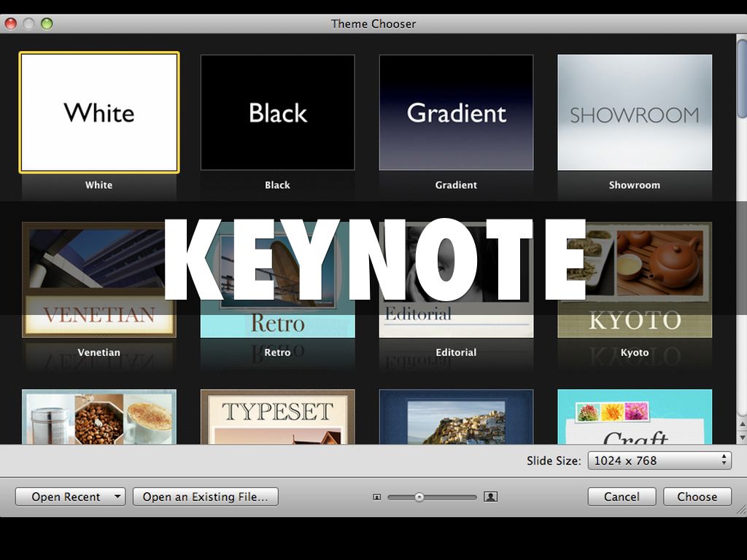This screenshot has height=560, width=747.
Task: Select the Black theme thumbnail
Action: pos(277,112)
